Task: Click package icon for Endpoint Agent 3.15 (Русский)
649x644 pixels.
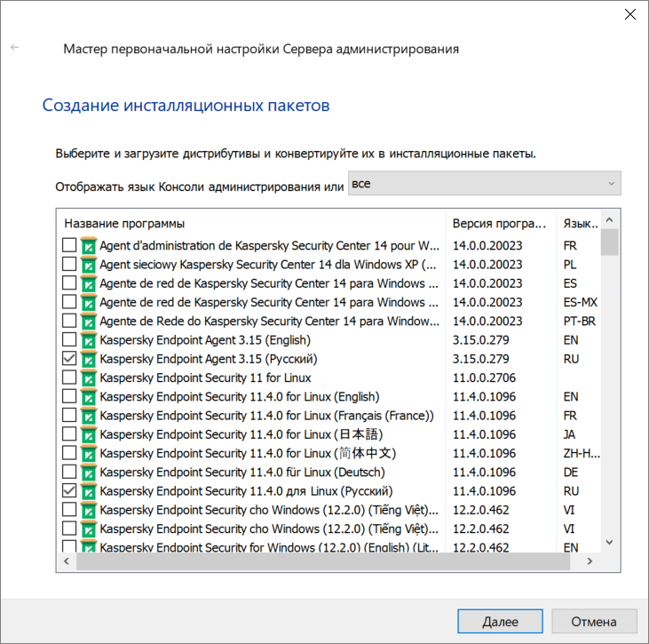Action: coord(89,359)
